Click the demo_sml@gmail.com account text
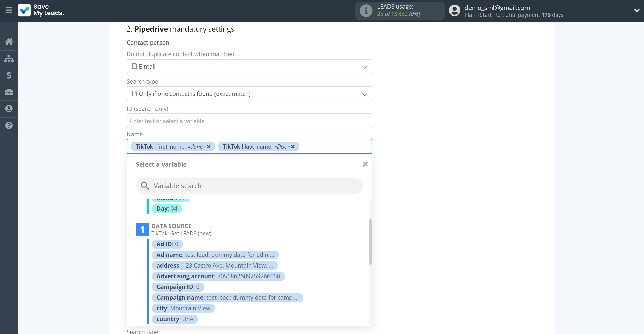This screenshot has width=644, height=334. 497,8
